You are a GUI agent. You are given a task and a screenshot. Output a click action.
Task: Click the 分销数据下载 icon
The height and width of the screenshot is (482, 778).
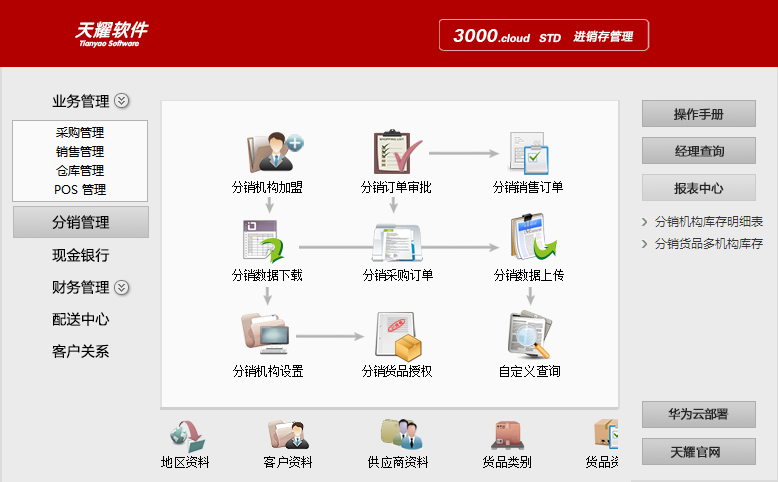[x=266, y=242]
